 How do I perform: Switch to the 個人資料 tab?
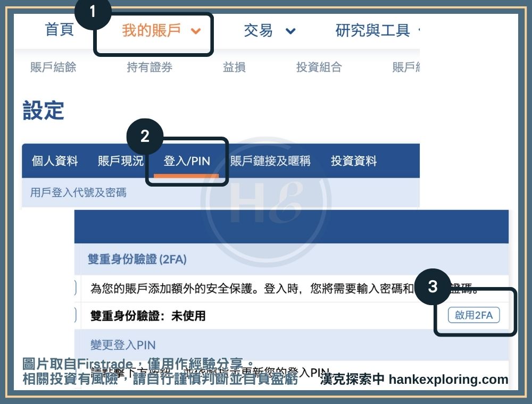click(x=55, y=161)
